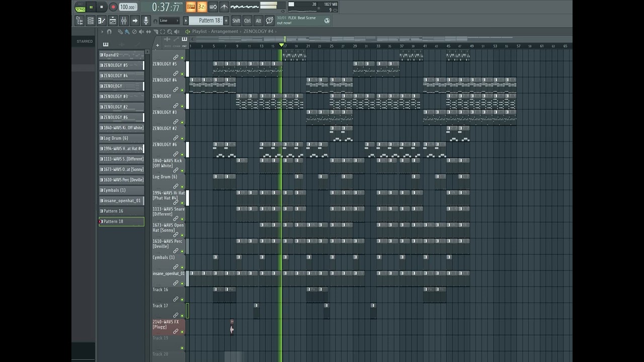Select Pattern 16 in the picker
644x362 pixels.
(x=121, y=211)
